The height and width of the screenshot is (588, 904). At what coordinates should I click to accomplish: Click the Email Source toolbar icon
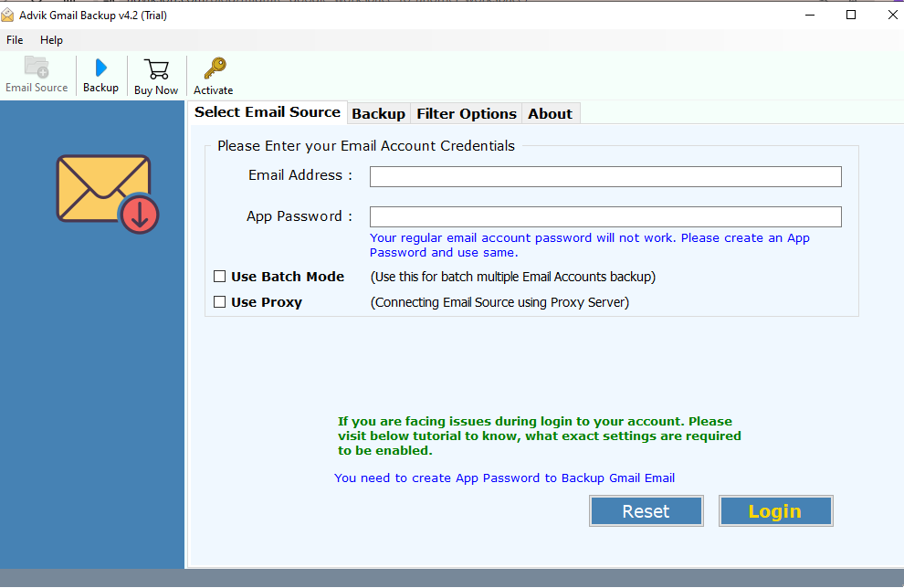37,75
